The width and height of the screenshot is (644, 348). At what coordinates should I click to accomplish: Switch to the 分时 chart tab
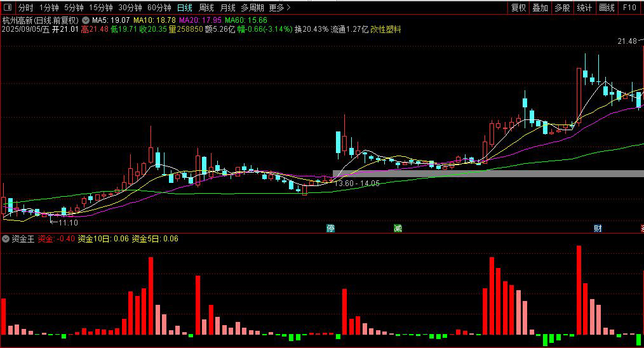[x=25, y=8]
